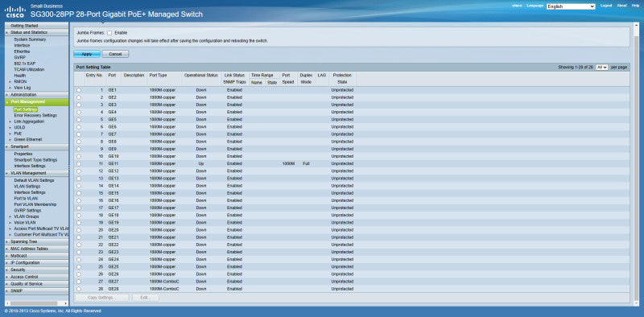Open Green Ethernet menu item
The height and width of the screenshot is (317, 644).
[x=28, y=140]
